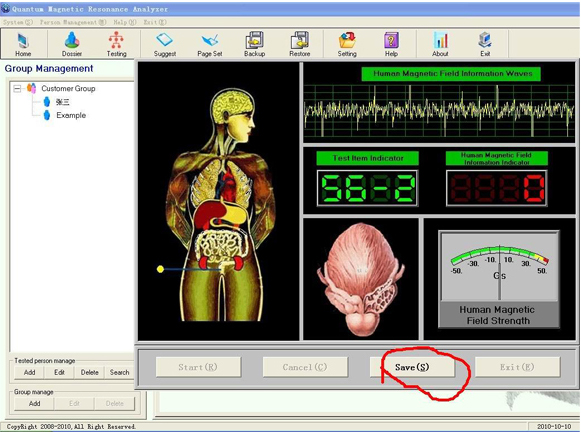Open the Help book icon
Image resolution: width=581 pixels, height=433 pixels.
coord(391,44)
